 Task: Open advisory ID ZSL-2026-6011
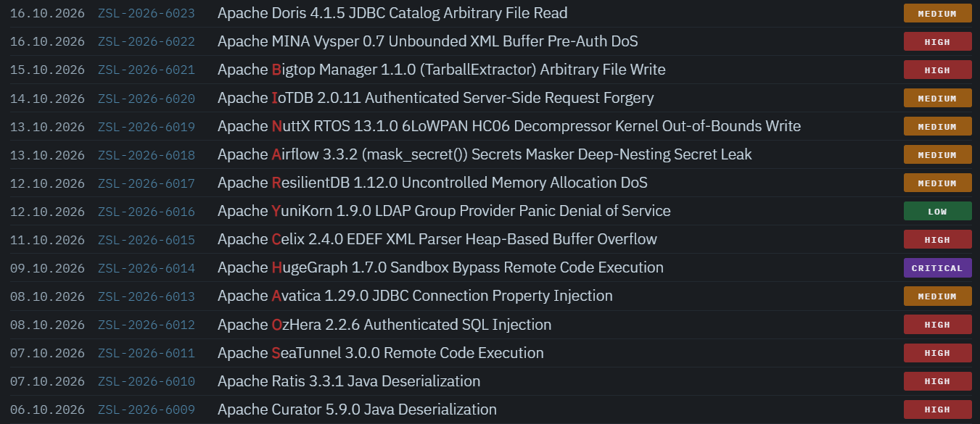[x=147, y=353]
